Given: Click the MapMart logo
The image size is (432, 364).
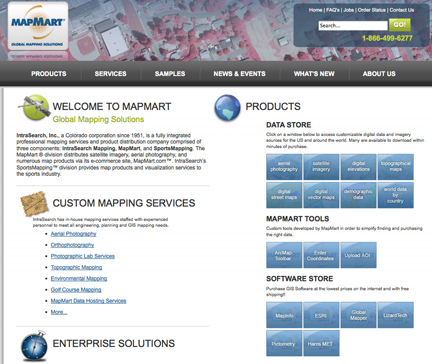Looking at the screenshot, I should [x=38, y=26].
